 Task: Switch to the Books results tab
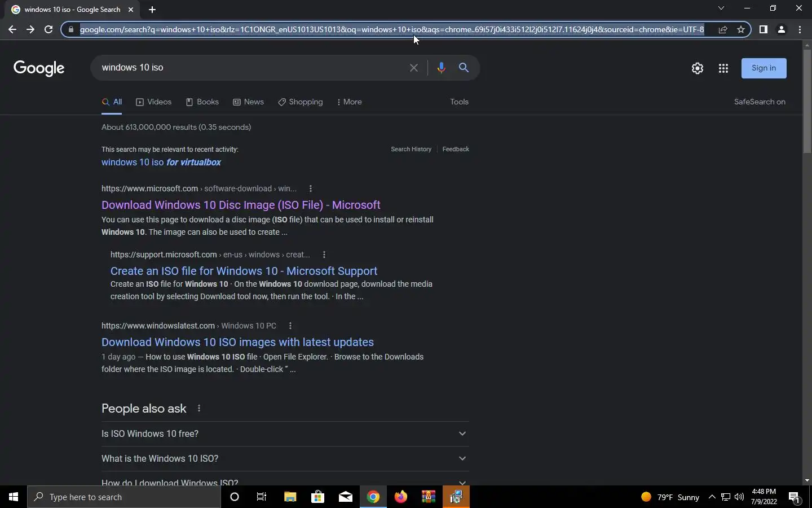(x=202, y=102)
